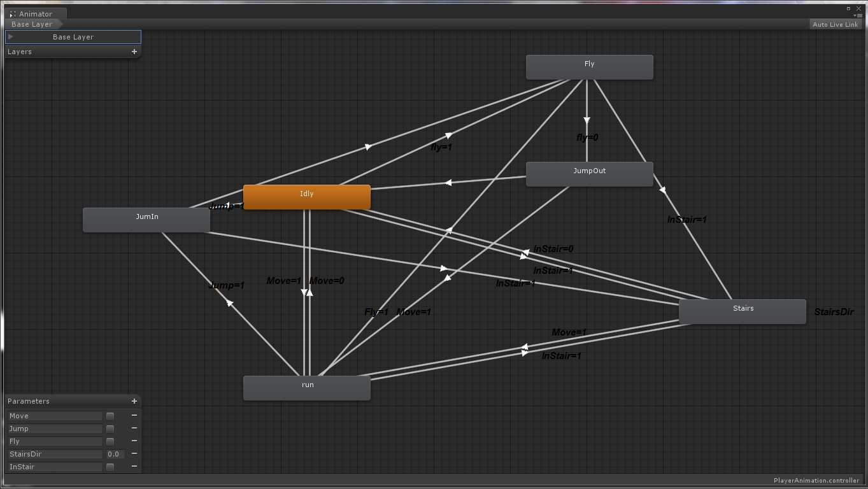Add a new layer with the plus icon
The width and height of the screenshot is (868, 489).
click(134, 52)
